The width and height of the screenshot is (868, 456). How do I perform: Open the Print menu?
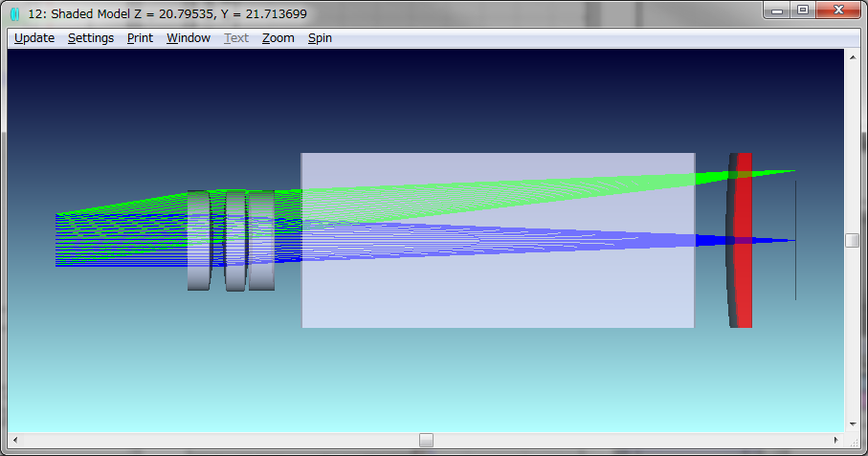pos(140,38)
